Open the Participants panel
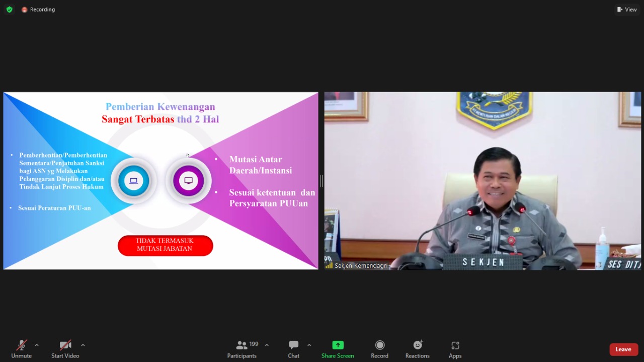This screenshot has width=644, height=362. coord(242,349)
